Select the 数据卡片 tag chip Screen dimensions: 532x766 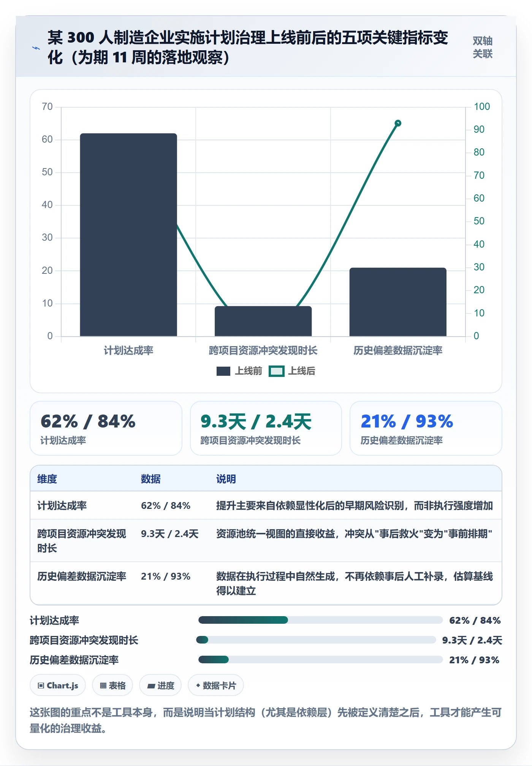tap(216, 685)
